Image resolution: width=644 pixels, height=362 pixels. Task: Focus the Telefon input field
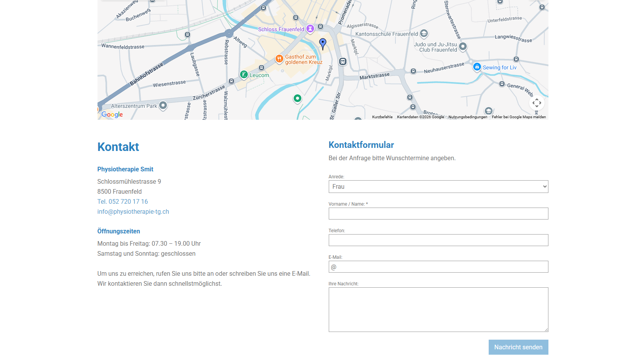(x=438, y=240)
